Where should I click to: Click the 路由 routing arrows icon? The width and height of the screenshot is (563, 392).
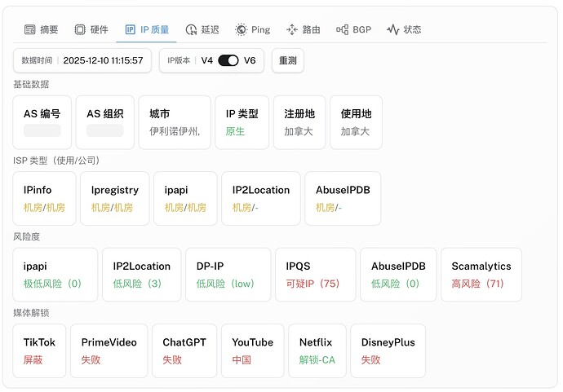(291, 29)
